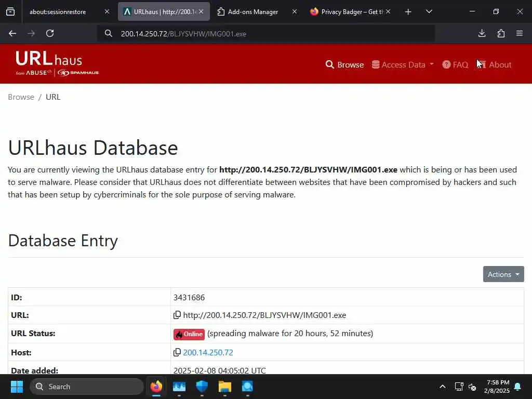
Task: Click the 'ID:' row label
Action: [16, 298]
